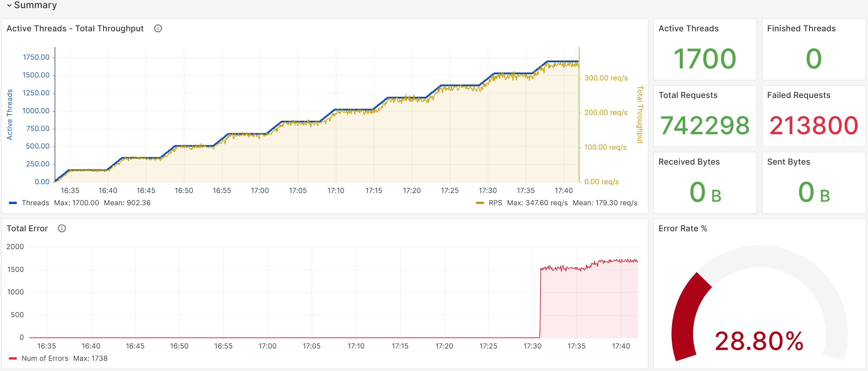The width and height of the screenshot is (868, 371).
Task: Open Active Threads stat panel title
Action: (688, 29)
